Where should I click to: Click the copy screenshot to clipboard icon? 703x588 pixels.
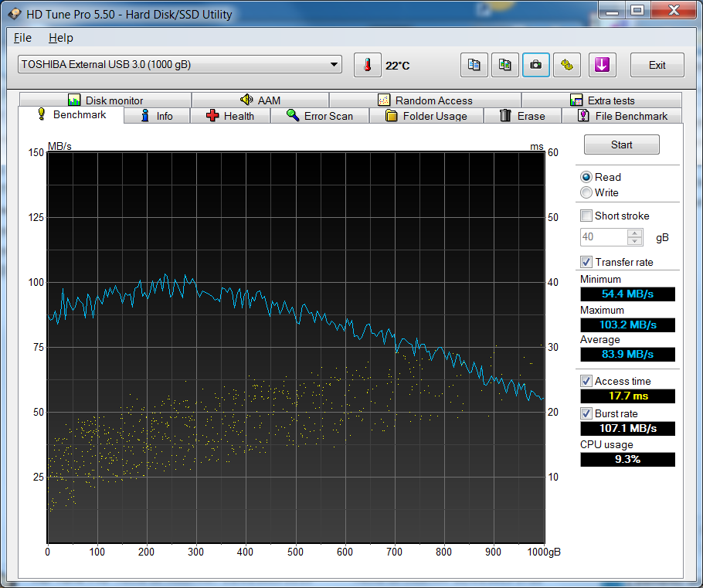coord(504,65)
